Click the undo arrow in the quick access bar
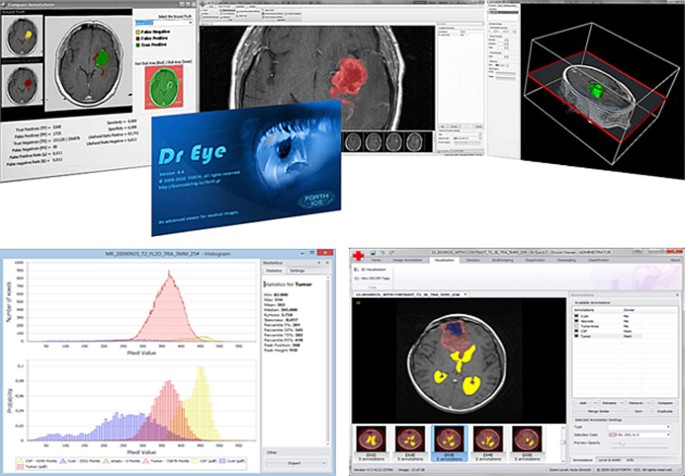 [383, 253]
